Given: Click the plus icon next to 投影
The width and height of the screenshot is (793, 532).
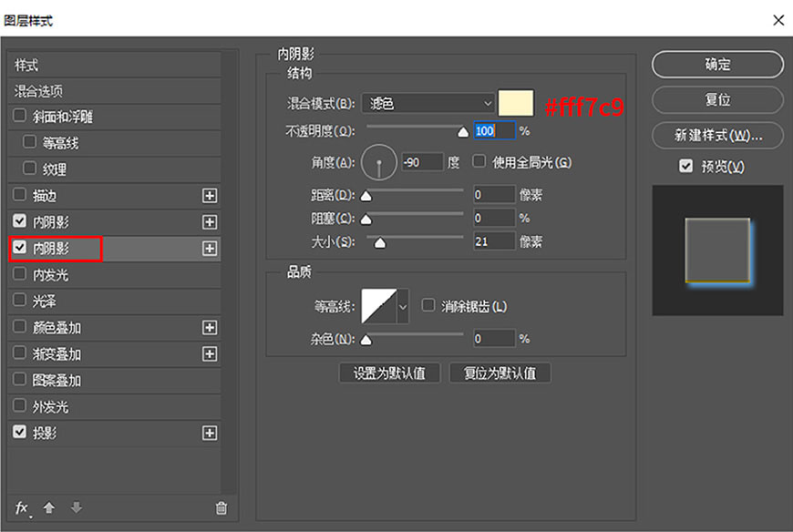Looking at the screenshot, I should (211, 433).
